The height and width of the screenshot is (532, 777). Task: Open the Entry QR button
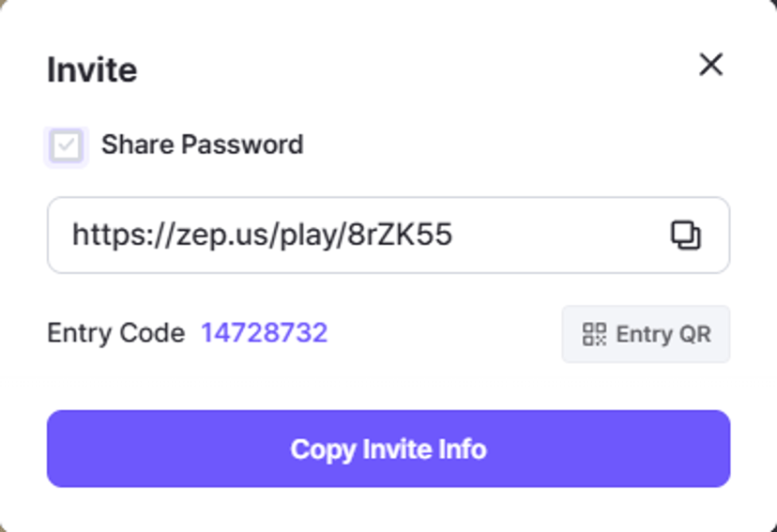[x=646, y=334]
